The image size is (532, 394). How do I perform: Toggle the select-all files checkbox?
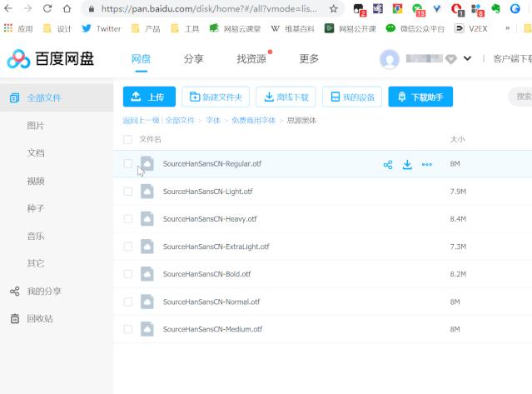click(128, 139)
